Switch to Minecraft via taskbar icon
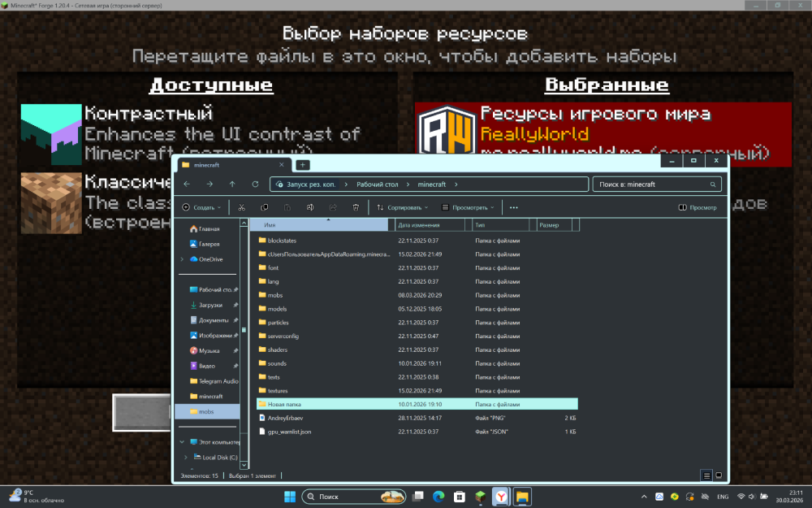The height and width of the screenshot is (508, 812). pyautogui.click(x=480, y=497)
